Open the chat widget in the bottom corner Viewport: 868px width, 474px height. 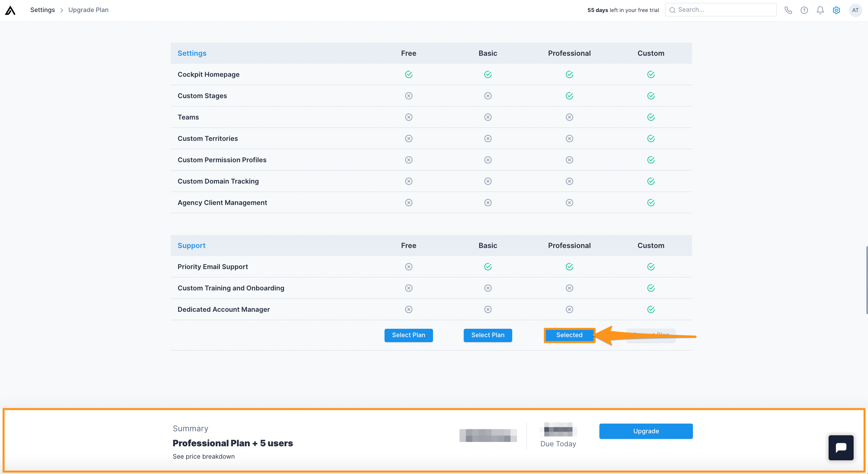(841, 448)
